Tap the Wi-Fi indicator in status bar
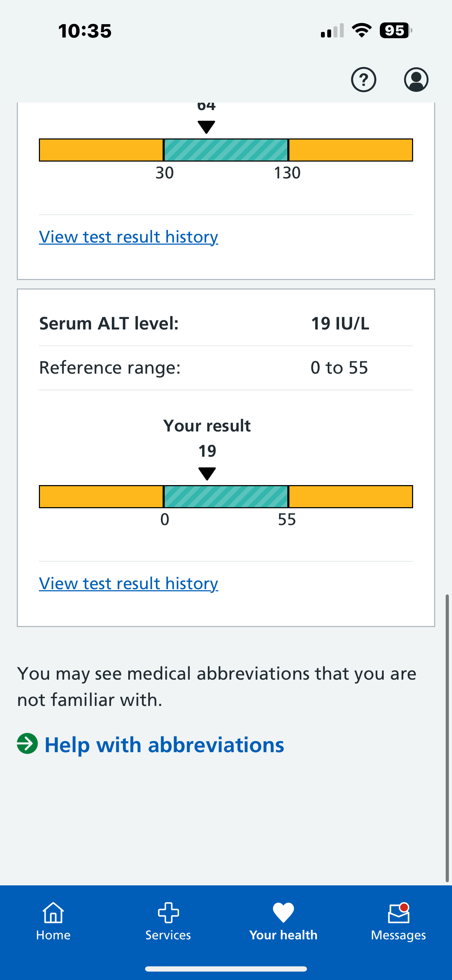 tap(362, 30)
